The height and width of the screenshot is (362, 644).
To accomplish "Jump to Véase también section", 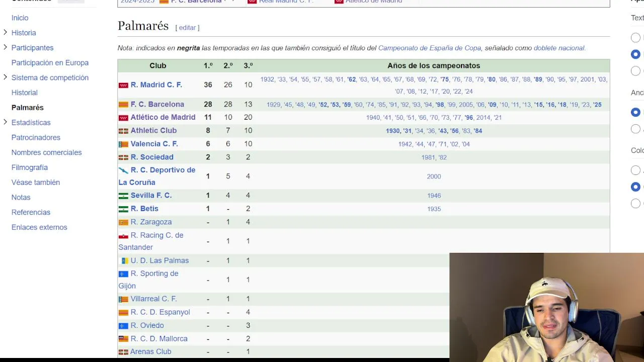I will tap(36, 183).
